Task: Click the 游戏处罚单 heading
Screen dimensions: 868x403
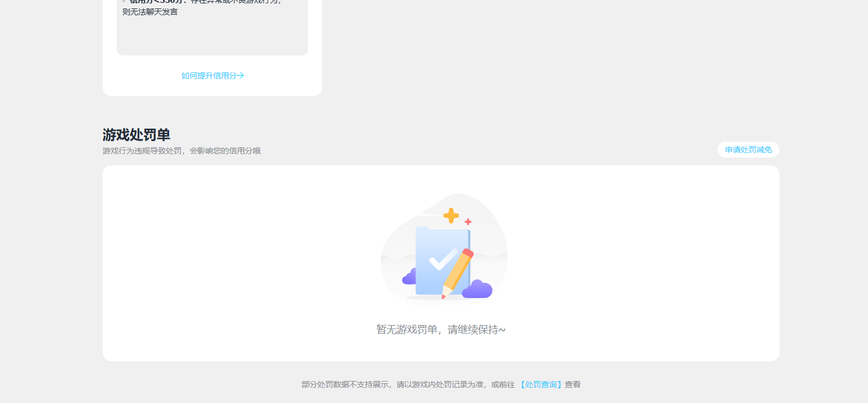Action: pos(136,135)
